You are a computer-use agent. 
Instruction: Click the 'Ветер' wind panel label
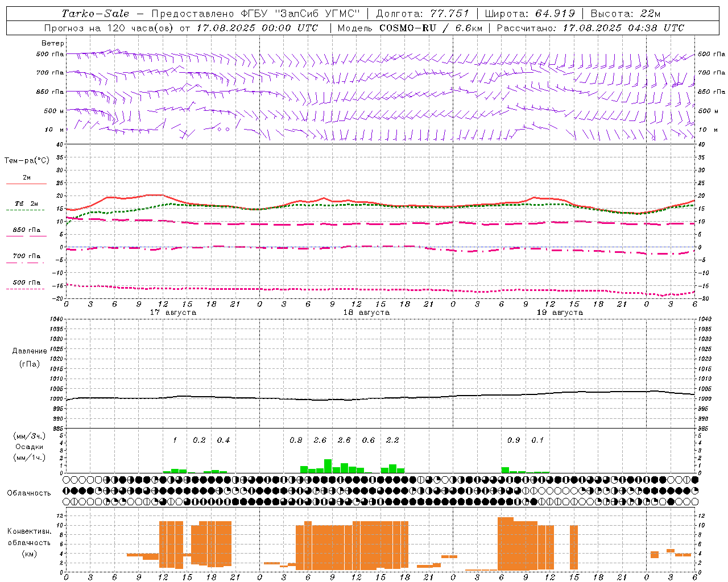pos(53,43)
